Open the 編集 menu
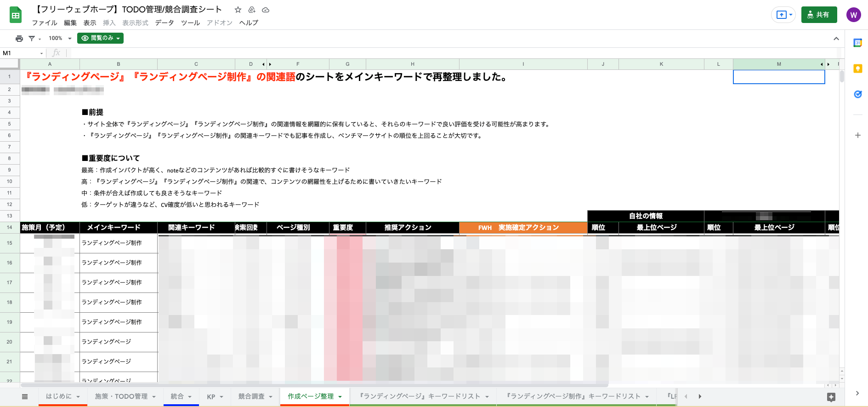 70,23
